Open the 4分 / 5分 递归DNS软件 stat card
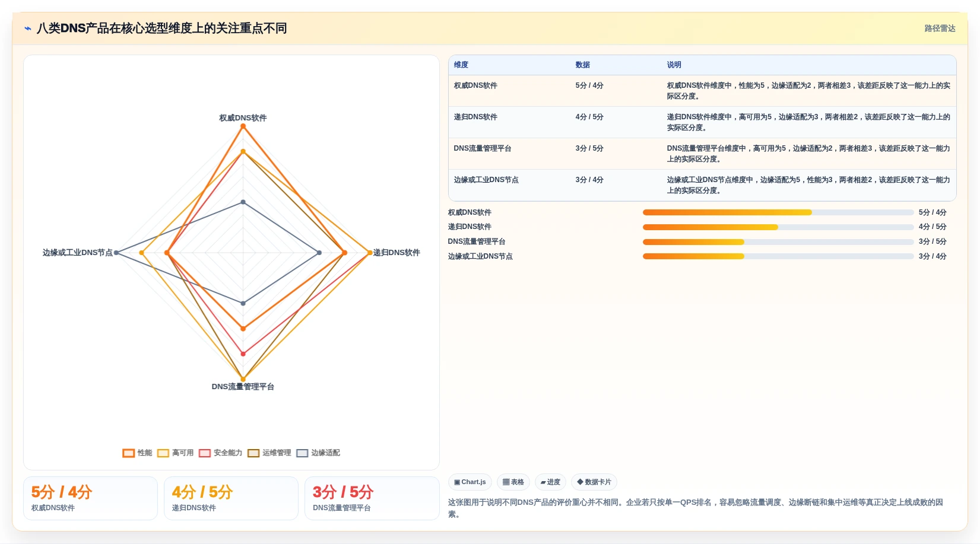 (x=231, y=498)
